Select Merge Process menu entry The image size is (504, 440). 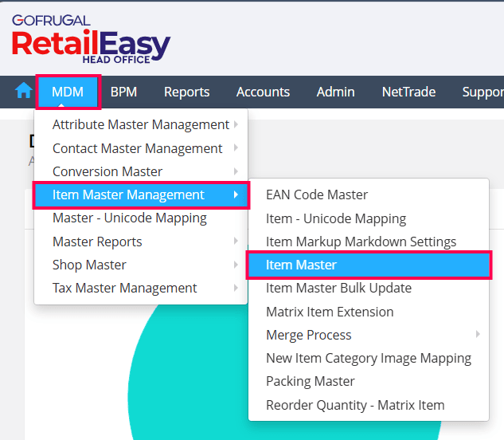(369, 335)
